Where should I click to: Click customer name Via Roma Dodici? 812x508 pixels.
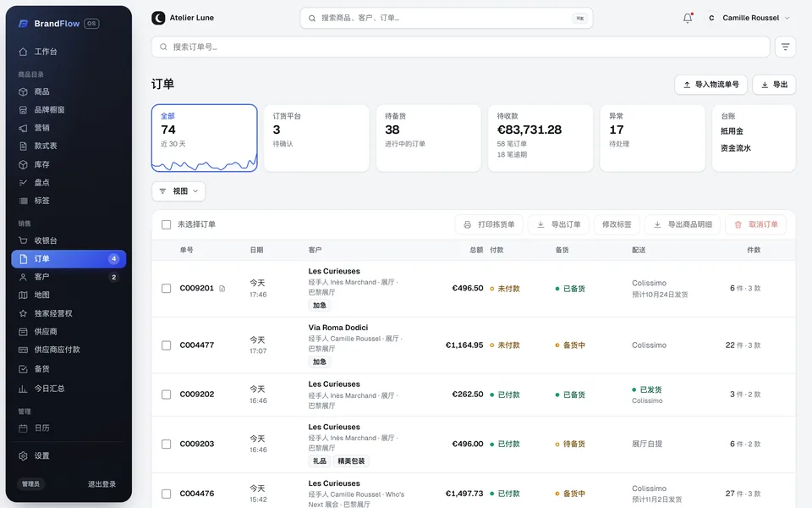[x=338, y=328]
